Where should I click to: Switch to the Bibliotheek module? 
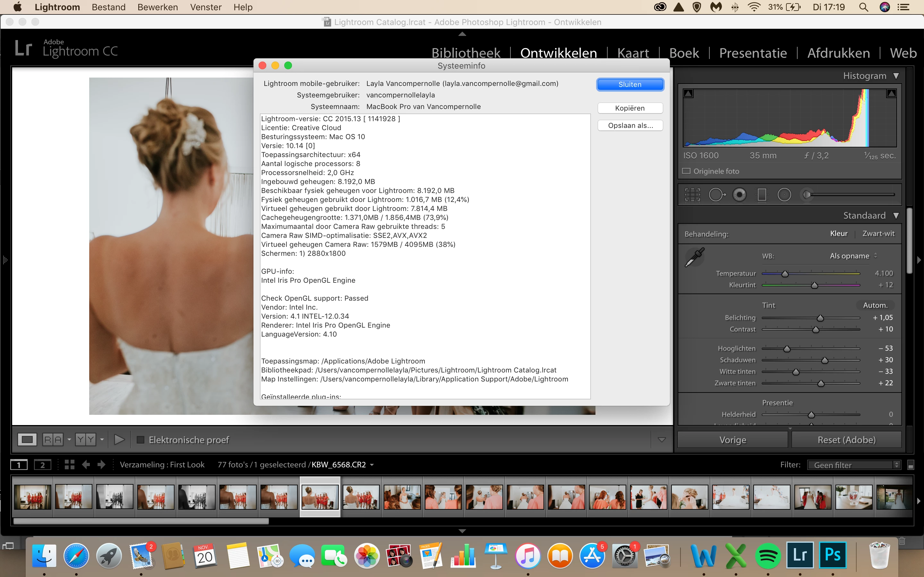coord(466,53)
